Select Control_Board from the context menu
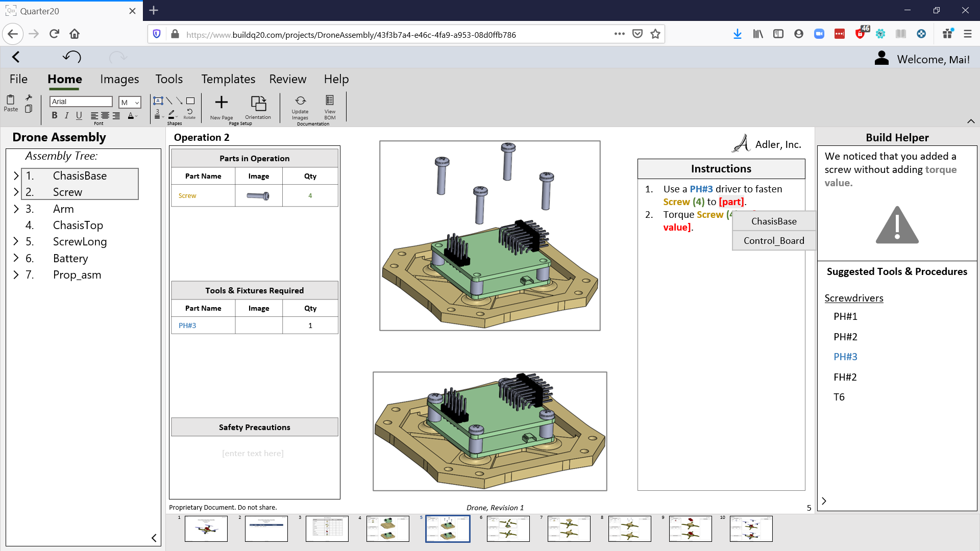This screenshot has width=980, height=551. pyautogui.click(x=773, y=240)
